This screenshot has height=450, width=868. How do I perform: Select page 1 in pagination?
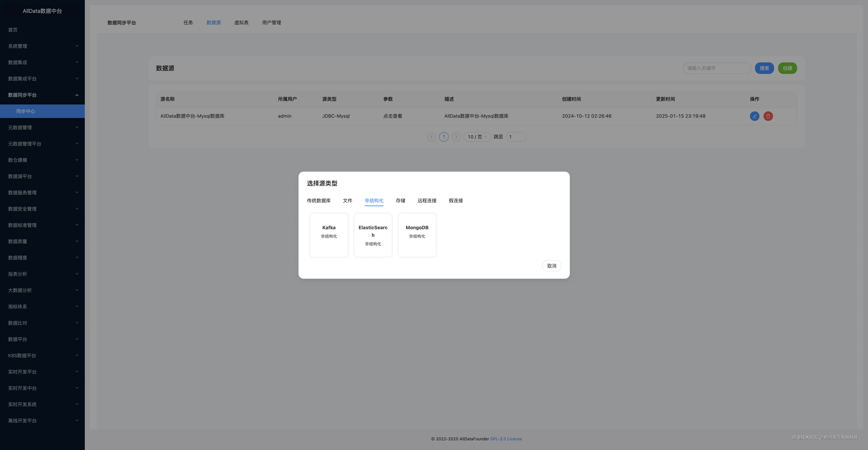coord(443,137)
